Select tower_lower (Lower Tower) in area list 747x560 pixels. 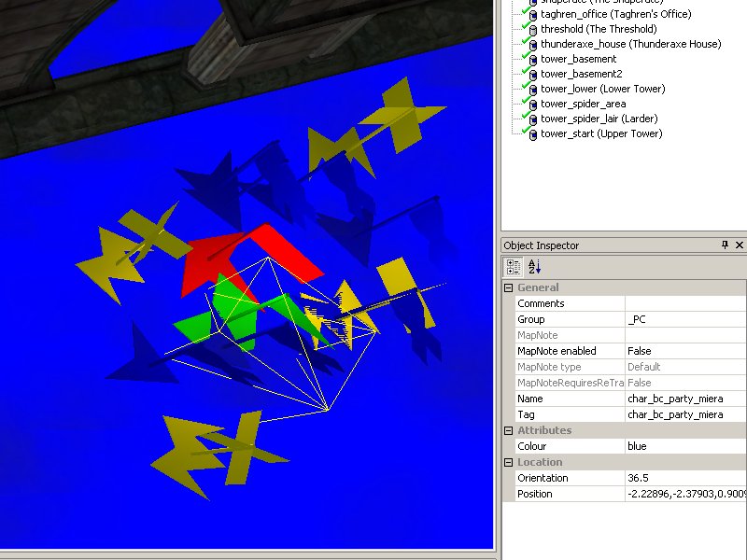click(602, 89)
